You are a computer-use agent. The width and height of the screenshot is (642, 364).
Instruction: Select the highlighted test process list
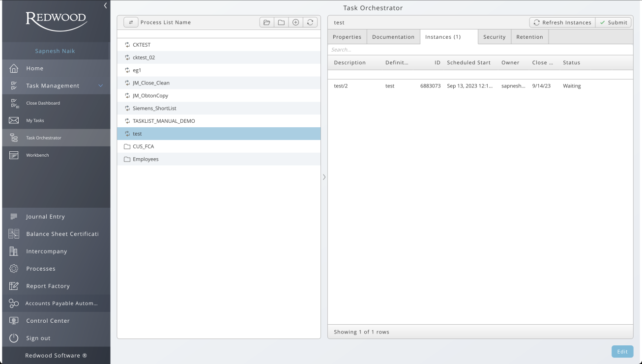pyautogui.click(x=219, y=134)
